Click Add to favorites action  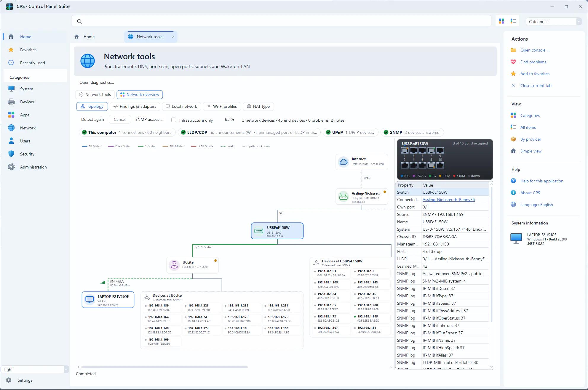pyautogui.click(x=535, y=74)
